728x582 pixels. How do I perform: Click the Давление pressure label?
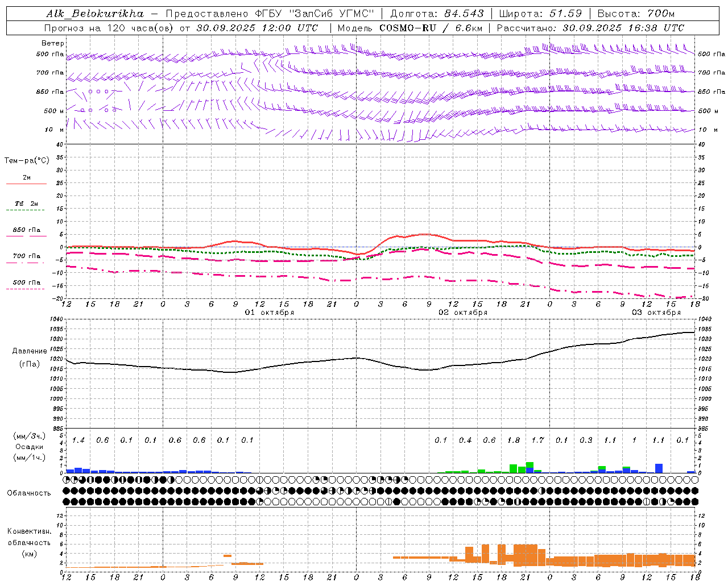30,351
